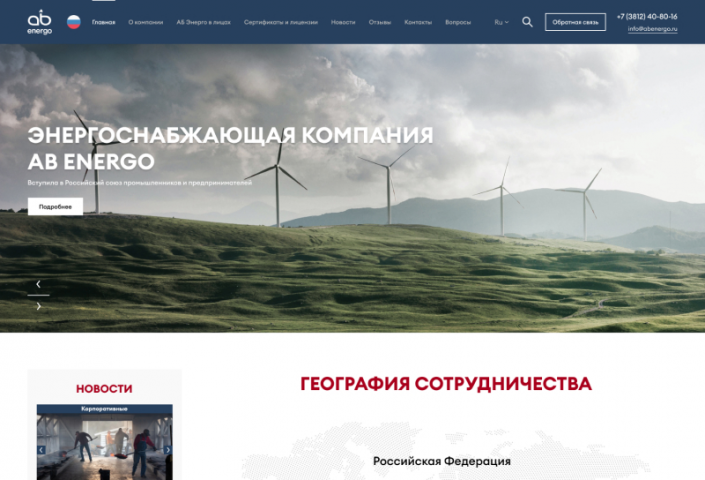This screenshot has width=705, height=480.
Task: Open Главная menu item
Action: click(x=103, y=22)
